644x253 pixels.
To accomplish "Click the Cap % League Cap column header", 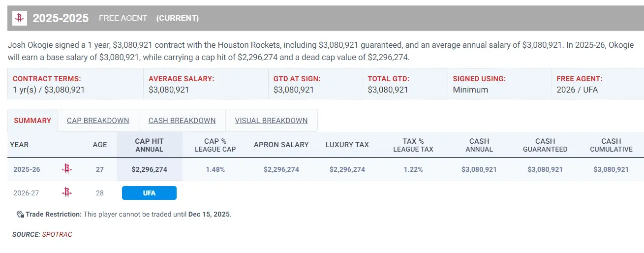I will click(x=215, y=145).
